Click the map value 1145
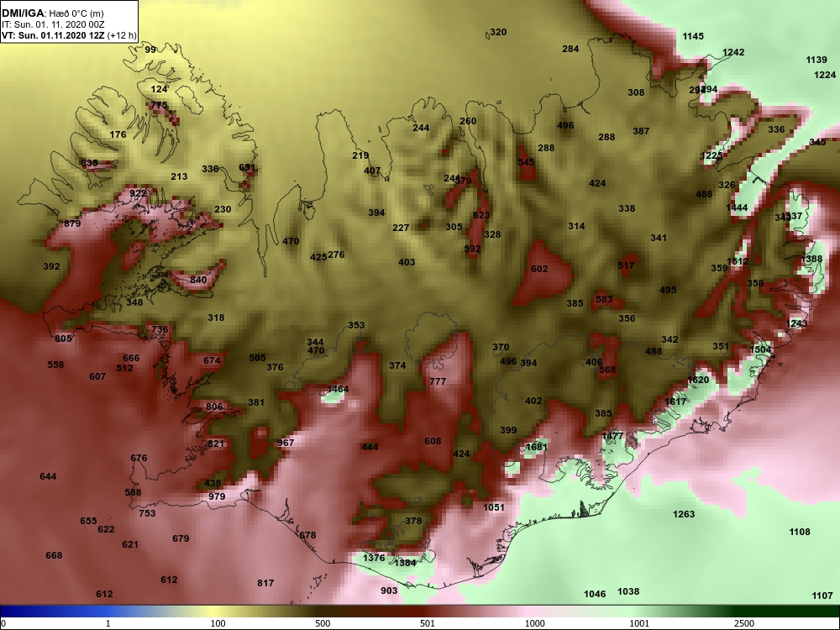Screen dimensions: 840x630 click(693, 36)
